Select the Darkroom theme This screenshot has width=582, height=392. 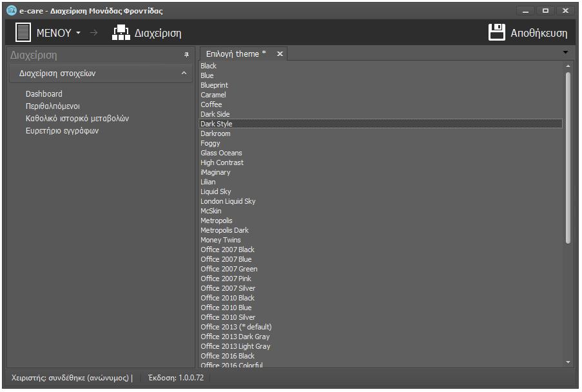[381, 133]
